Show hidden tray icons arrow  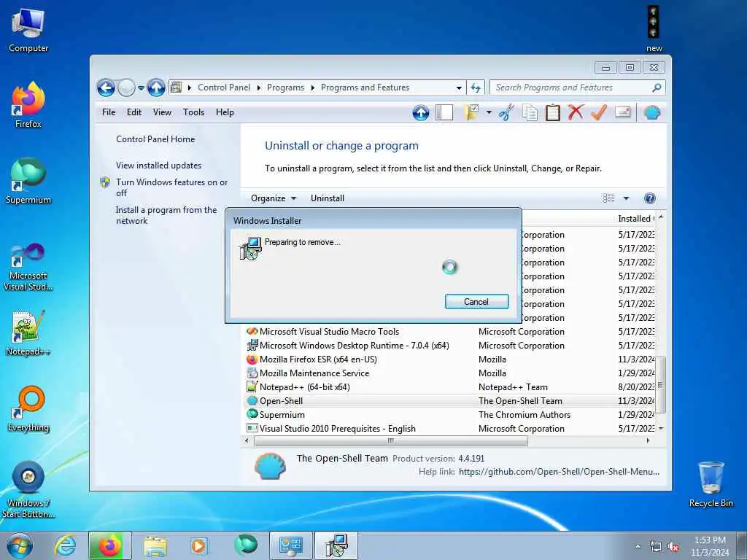638,546
